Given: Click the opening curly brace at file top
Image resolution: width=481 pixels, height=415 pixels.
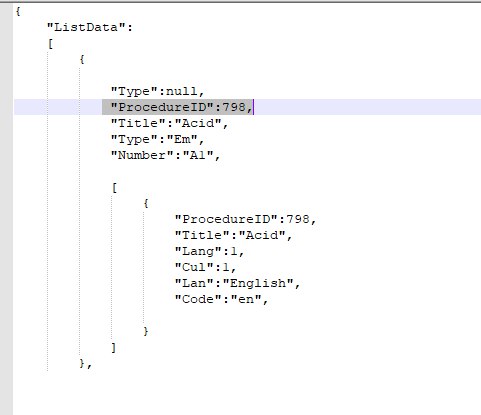Looking at the screenshot, I should 18,11.
